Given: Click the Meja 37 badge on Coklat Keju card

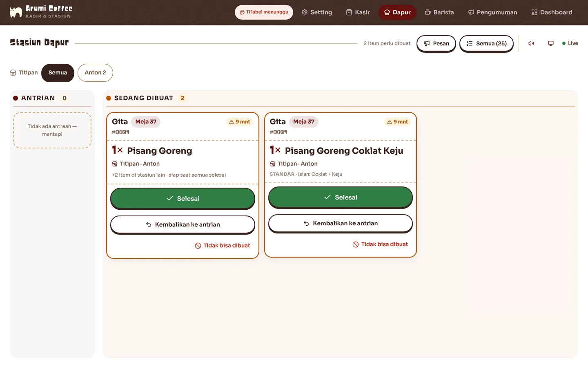Looking at the screenshot, I should click(x=304, y=122).
